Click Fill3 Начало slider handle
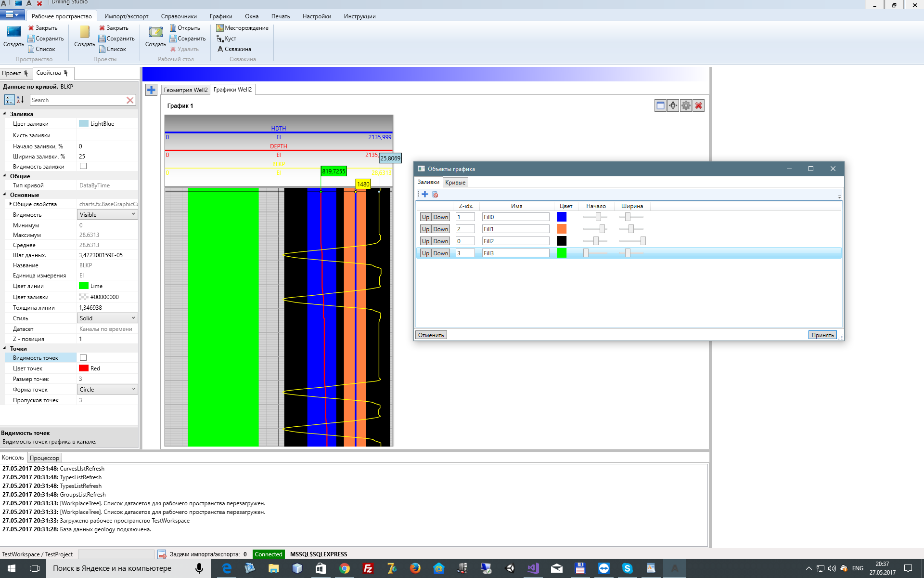Screen dimensions: 924x578 [x=586, y=253]
